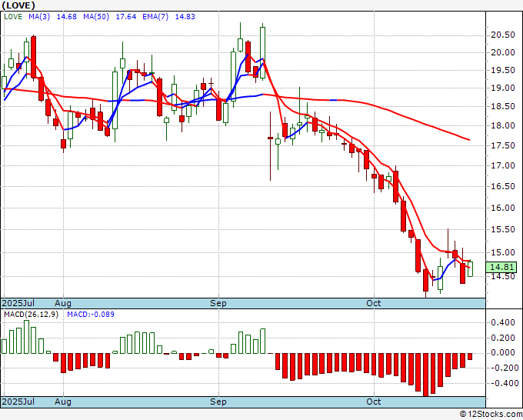Click the lowest MACD histogram bar in October
This screenshot has height=420, width=523.
[x=425, y=375]
